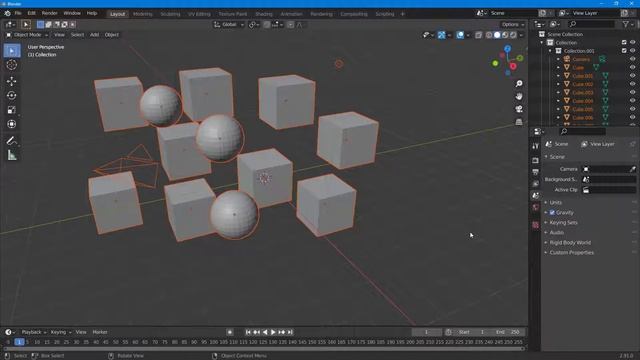Open Global transform orientation dropdown

coord(229,25)
